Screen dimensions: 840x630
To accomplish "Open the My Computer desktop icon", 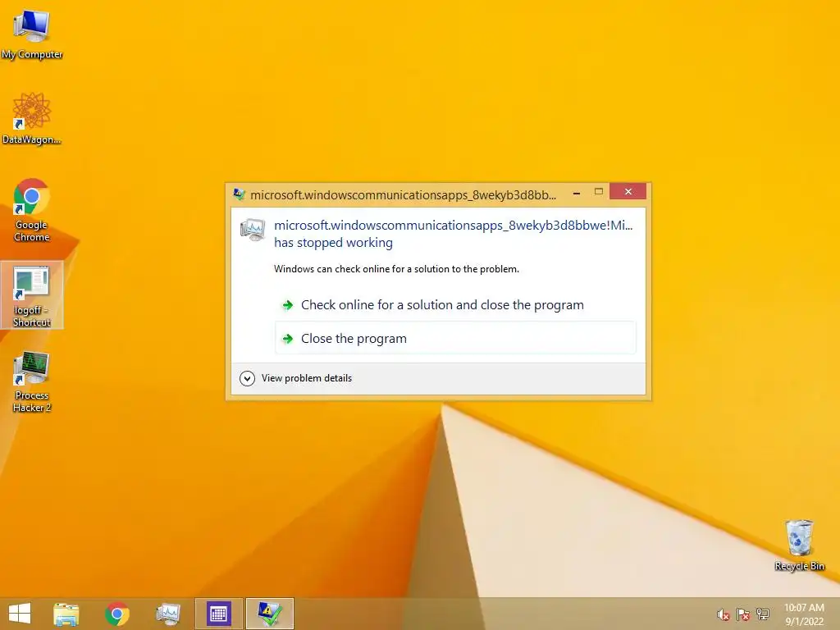I will 32,33.
